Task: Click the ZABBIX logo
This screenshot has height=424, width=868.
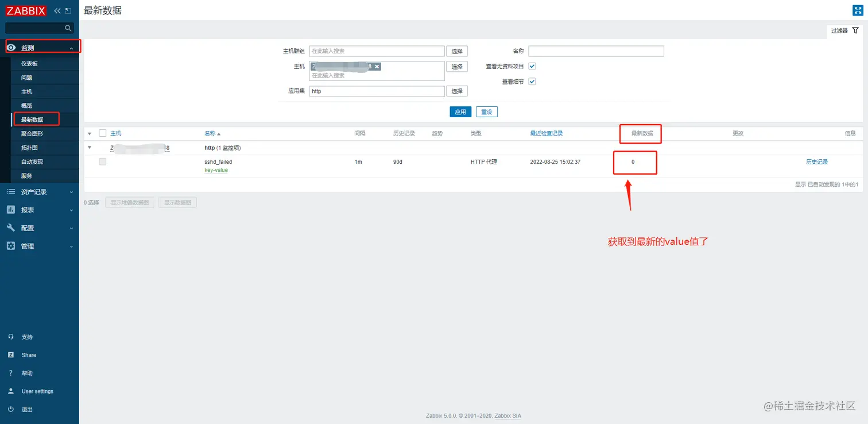Action: [26, 10]
